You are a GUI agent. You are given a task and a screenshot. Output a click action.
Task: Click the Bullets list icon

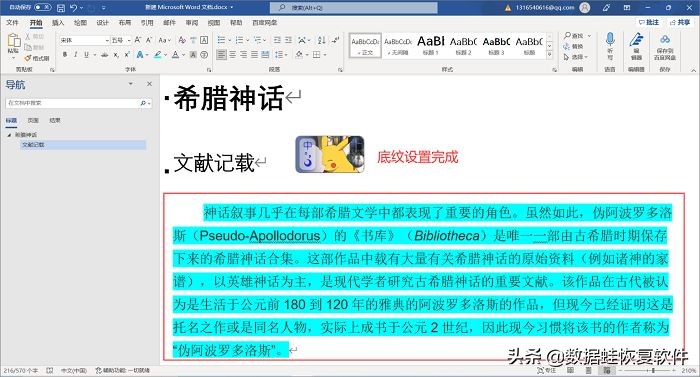[221, 40]
